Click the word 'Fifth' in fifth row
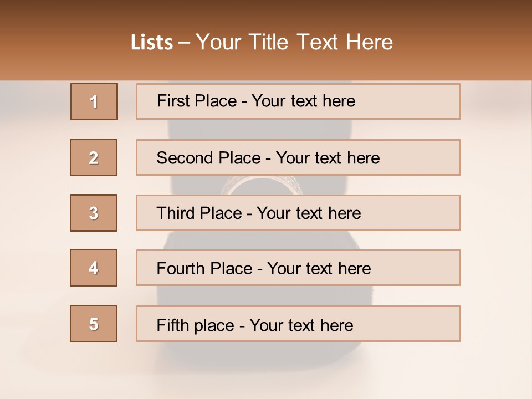The image size is (532, 399). coord(172,325)
